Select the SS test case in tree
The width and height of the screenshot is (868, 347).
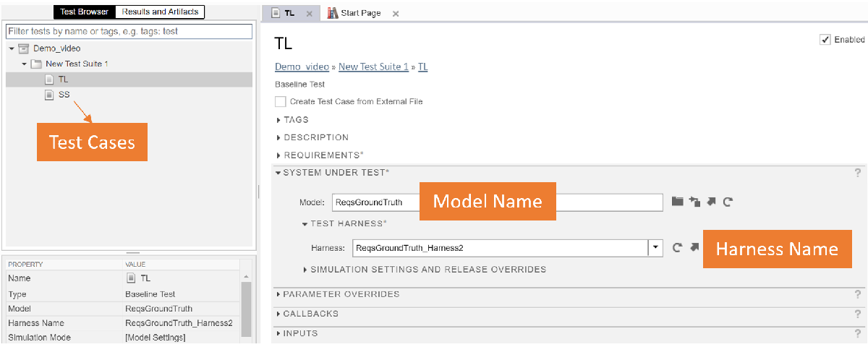pyautogui.click(x=64, y=95)
